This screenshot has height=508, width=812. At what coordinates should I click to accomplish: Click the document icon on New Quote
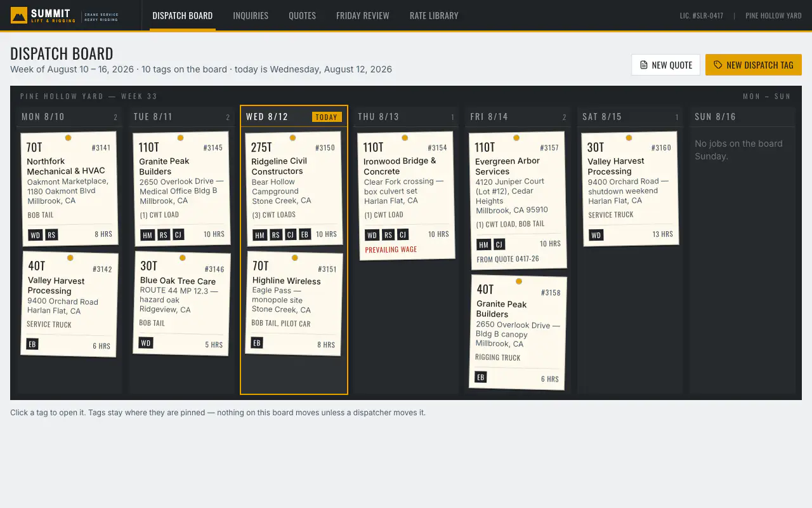[644, 65]
